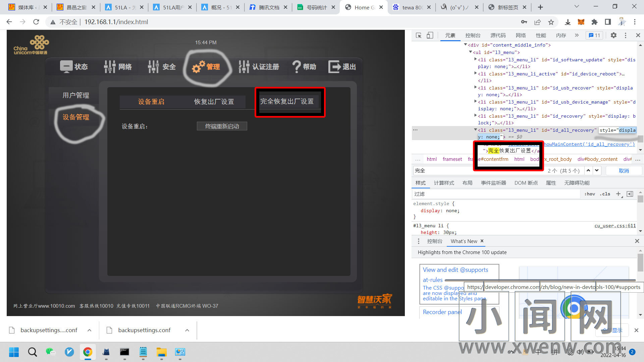This screenshot has height=362, width=644.
Task: Open the 网络 network menu
Action: point(118,67)
